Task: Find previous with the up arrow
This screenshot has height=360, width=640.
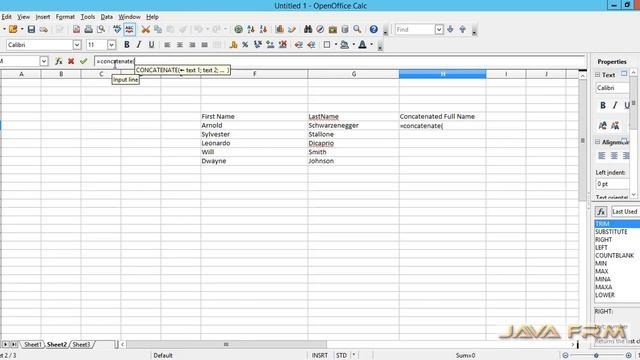Action: click(x=462, y=29)
